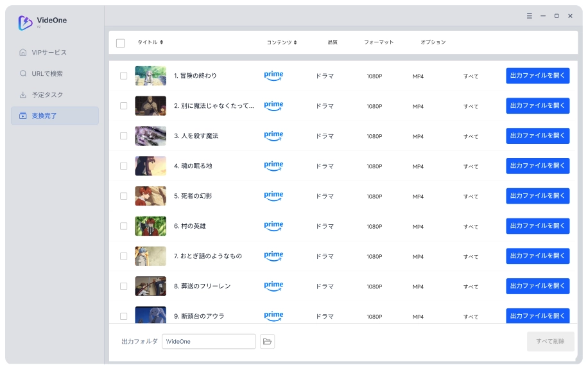
Task: Click 1080P in row 5. 死者の幻影
Action: [x=374, y=197]
